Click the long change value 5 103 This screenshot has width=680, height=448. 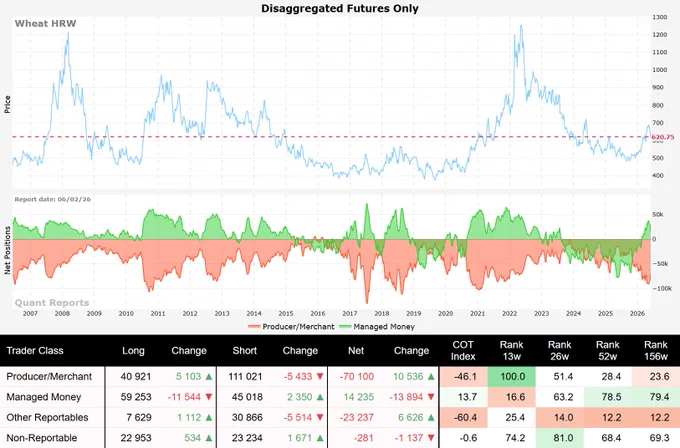pos(188,376)
